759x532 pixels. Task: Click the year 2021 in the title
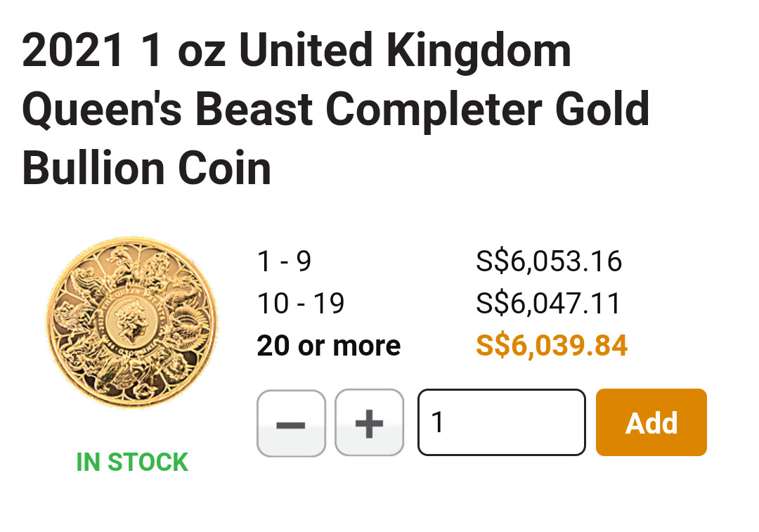tap(73, 51)
